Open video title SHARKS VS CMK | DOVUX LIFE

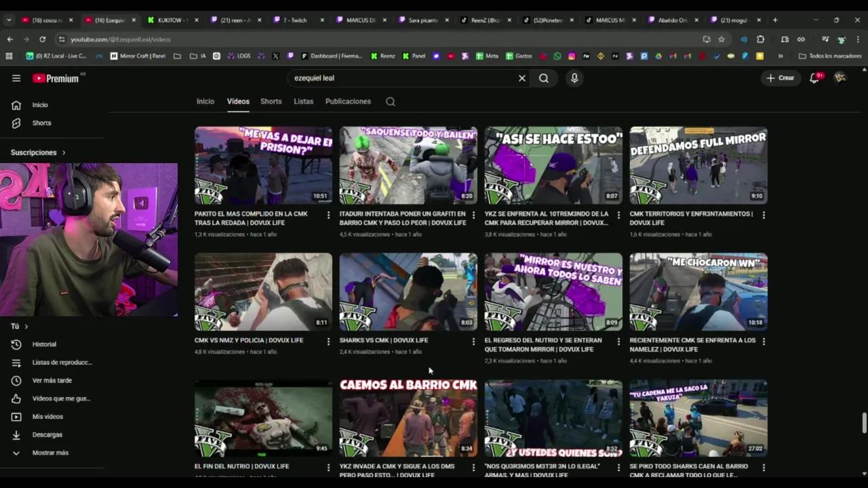[x=384, y=340]
